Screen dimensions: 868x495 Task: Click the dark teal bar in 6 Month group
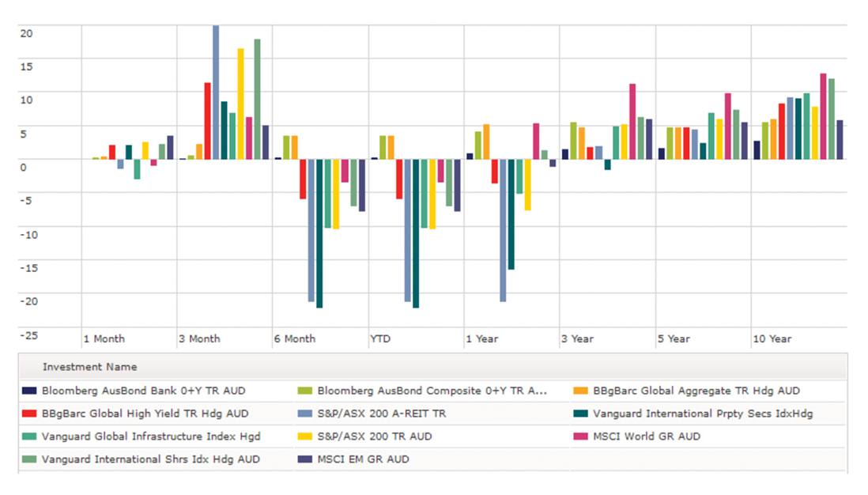click(319, 233)
